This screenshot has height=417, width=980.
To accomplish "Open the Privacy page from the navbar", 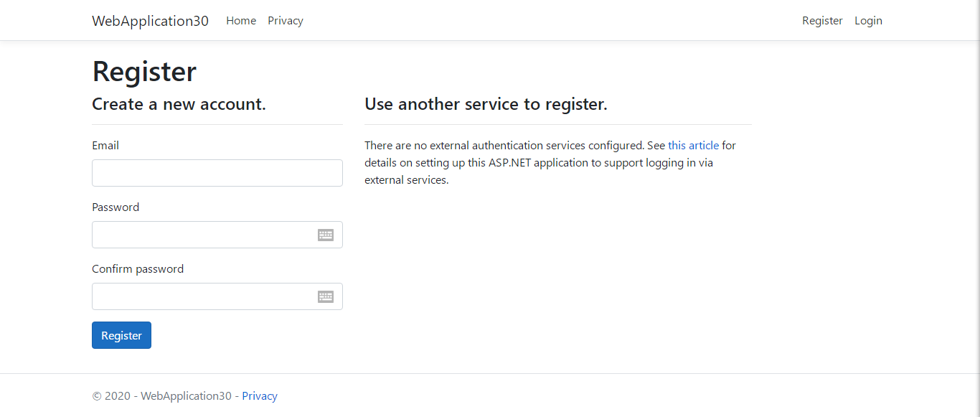I will [285, 20].
